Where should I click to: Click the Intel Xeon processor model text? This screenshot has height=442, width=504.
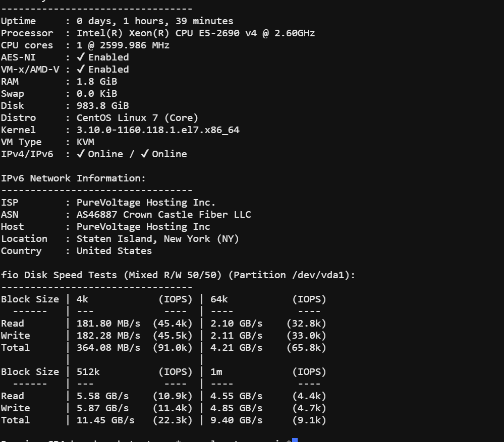pos(195,33)
